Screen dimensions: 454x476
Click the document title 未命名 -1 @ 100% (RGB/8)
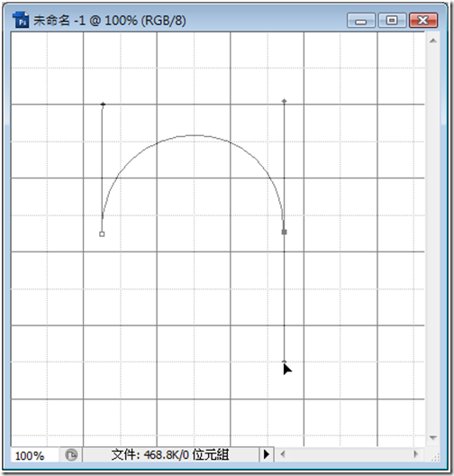point(110,21)
